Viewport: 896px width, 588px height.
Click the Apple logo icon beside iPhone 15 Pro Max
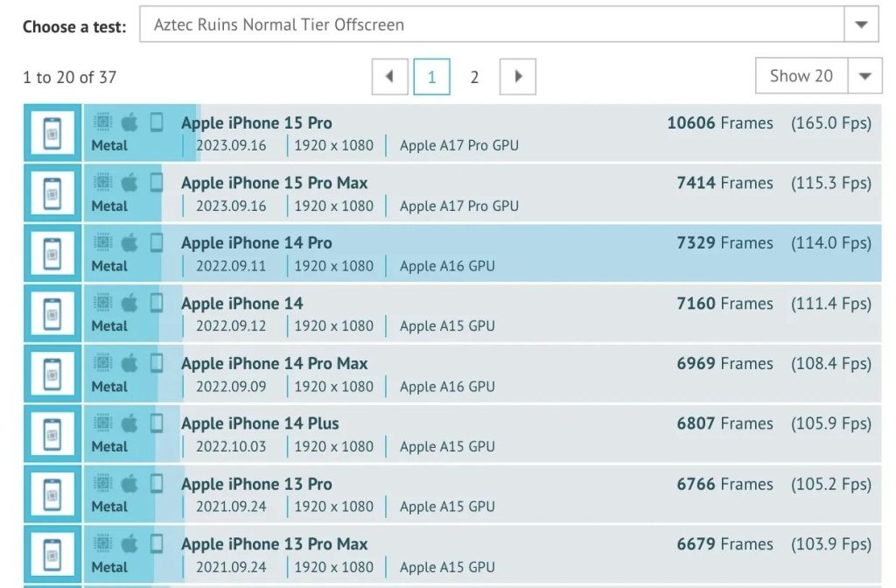click(x=129, y=182)
